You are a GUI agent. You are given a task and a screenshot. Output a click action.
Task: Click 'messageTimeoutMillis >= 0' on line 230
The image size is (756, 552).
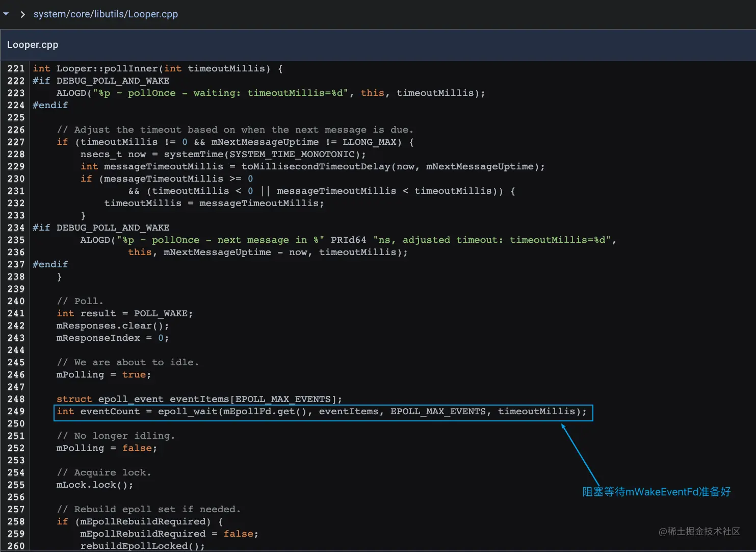[x=178, y=179]
